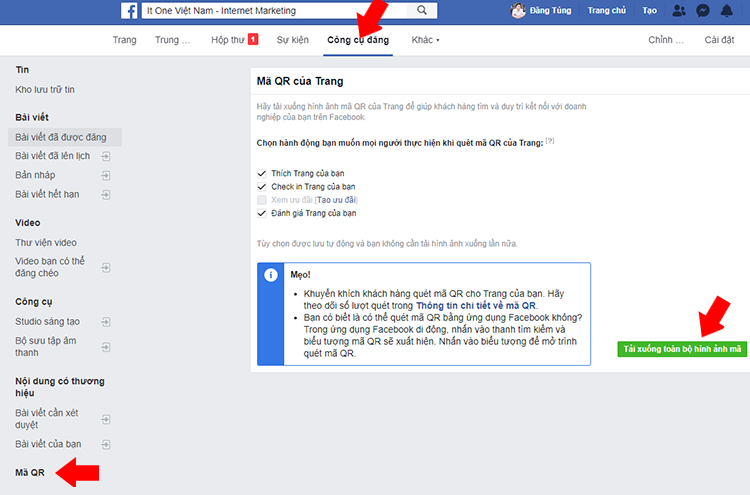Screen dimensions: 750x495
Task: Click the blue info icon in Mẹo box
Action: [x=270, y=276]
